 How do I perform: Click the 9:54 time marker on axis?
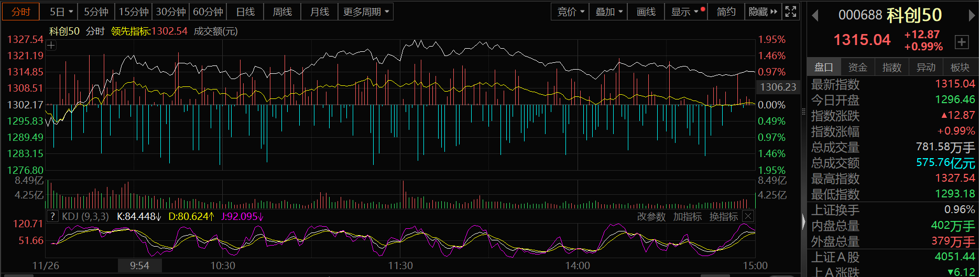pos(139,265)
